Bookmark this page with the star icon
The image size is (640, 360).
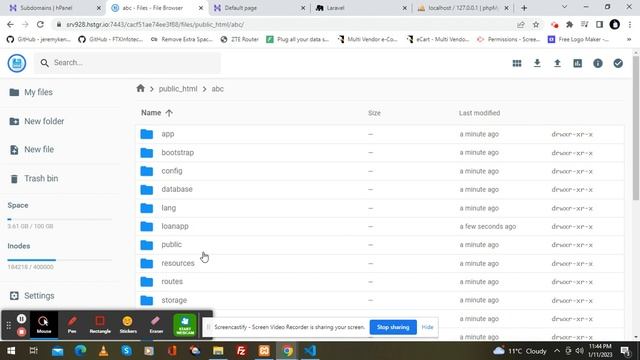pos(536,24)
